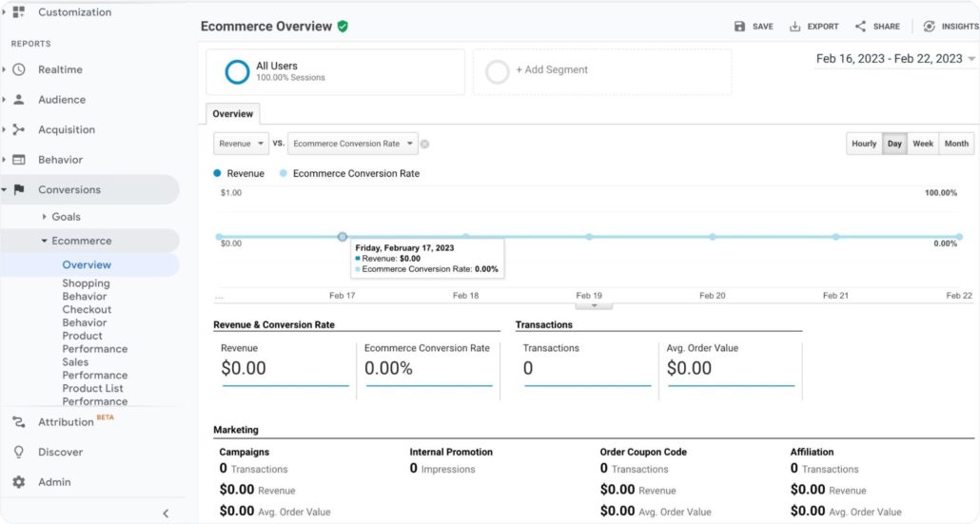The width and height of the screenshot is (980, 524).
Task: Open the Discover section
Action: click(60, 452)
